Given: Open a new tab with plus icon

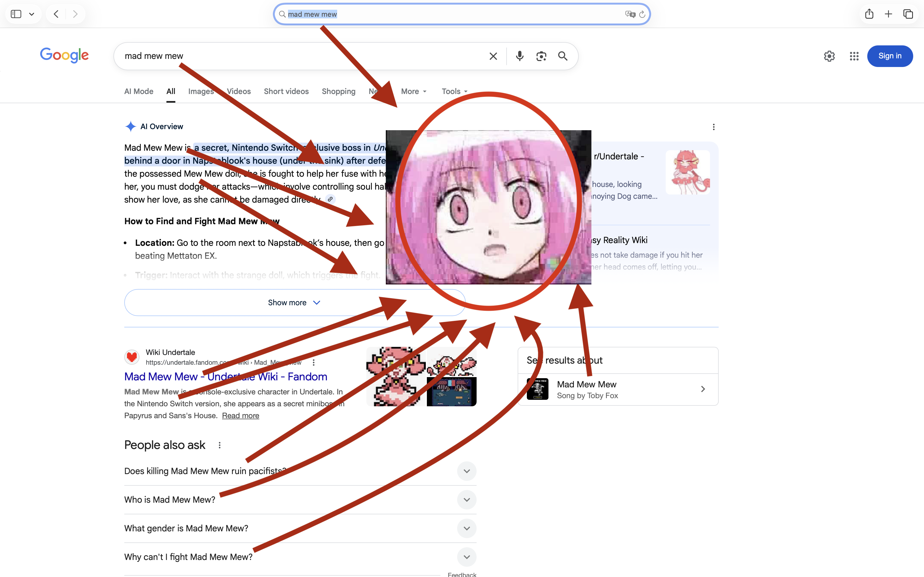Looking at the screenshot, I should tap(889, 14).
